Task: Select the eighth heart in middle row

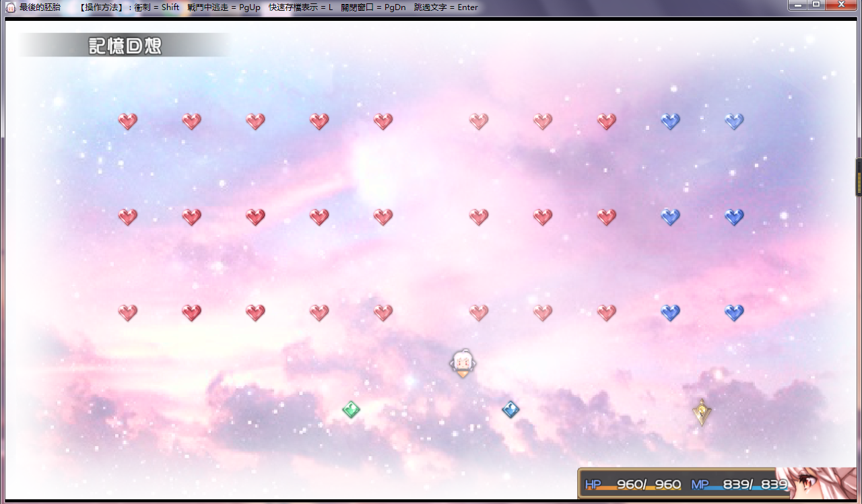Action: click(607, 217)
